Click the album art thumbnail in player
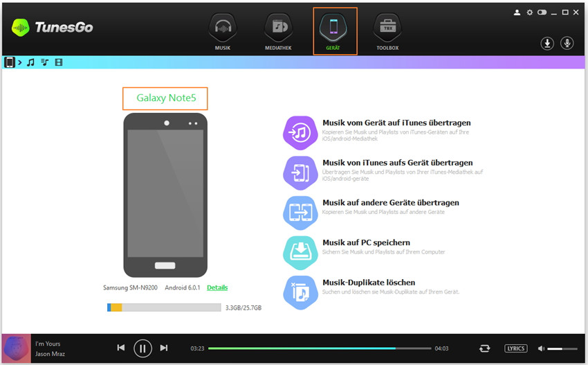 coord(16,348)
